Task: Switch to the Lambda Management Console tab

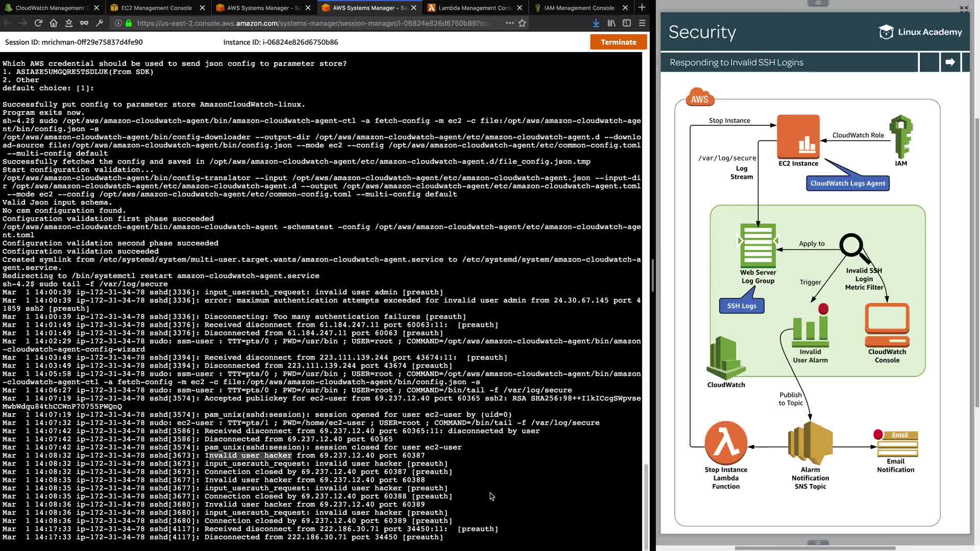Action: (475, 8)
